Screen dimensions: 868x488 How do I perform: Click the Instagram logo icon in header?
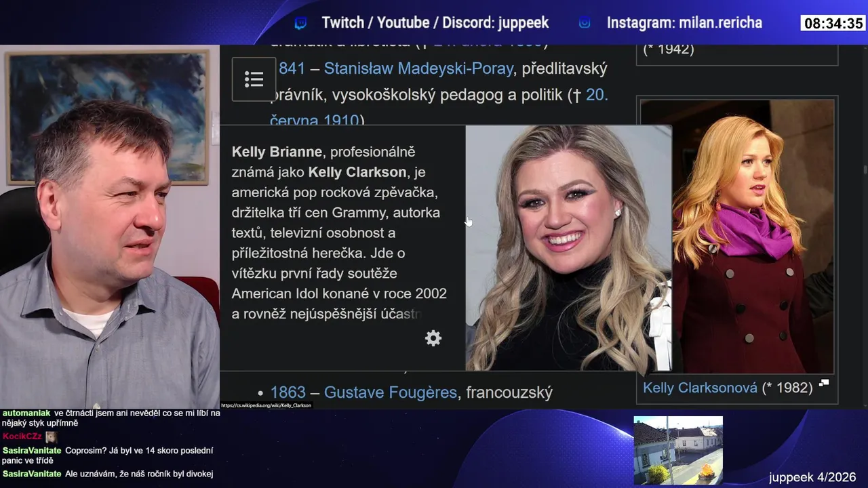585,23
